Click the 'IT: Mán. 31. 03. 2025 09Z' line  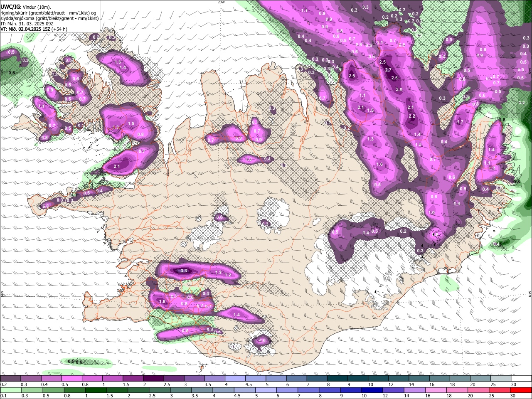pos(26,24)
